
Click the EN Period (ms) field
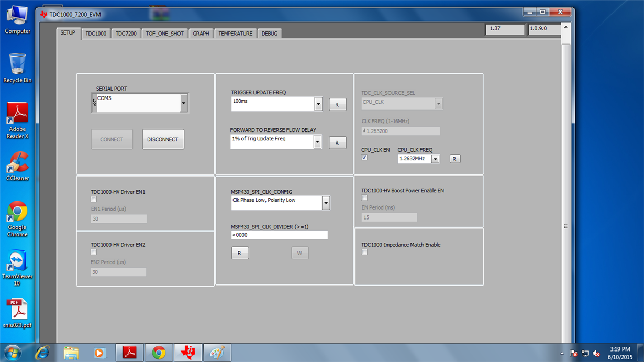[389, 217]
